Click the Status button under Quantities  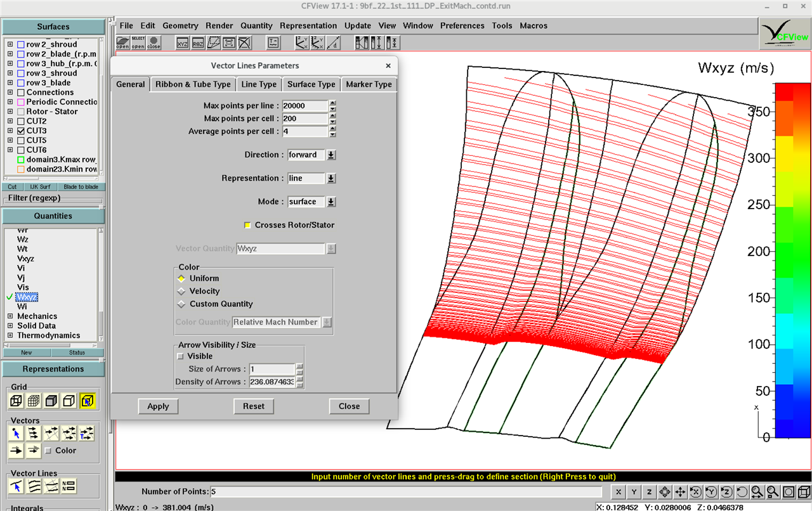(77, 353)
